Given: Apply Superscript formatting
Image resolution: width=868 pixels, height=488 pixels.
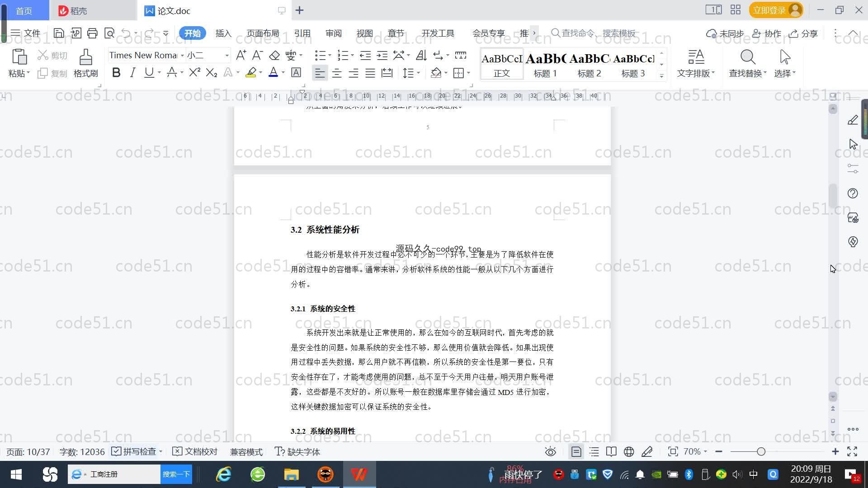Looking at the screenshot, I should point(195,72).
